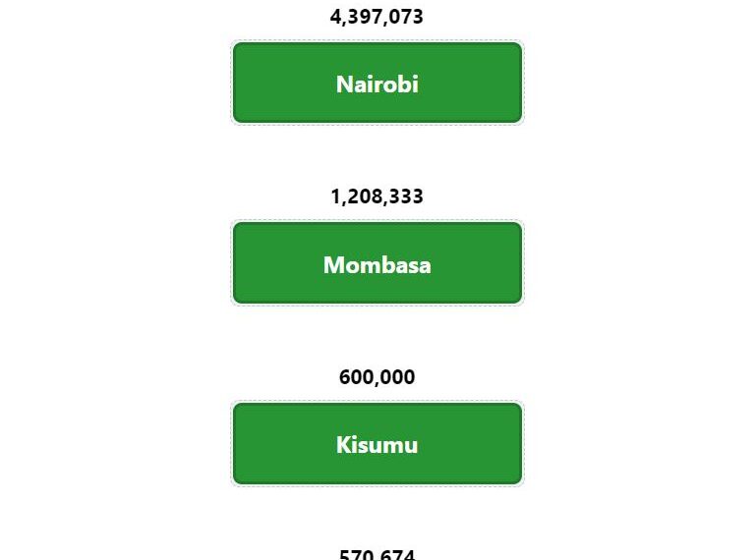Screen dimensions: 755x560
Task: Click the number above the Mombasa button
Action: pos(377,196)
